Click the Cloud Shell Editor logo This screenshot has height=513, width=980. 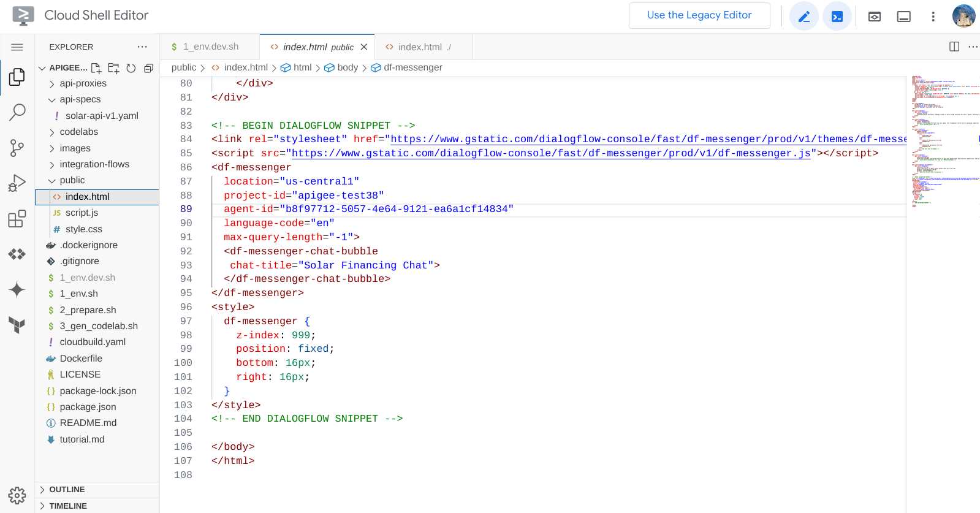[23, 15]
